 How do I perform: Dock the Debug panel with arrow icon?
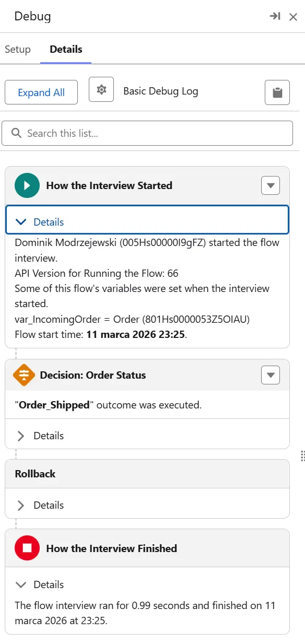pos(275,16)
